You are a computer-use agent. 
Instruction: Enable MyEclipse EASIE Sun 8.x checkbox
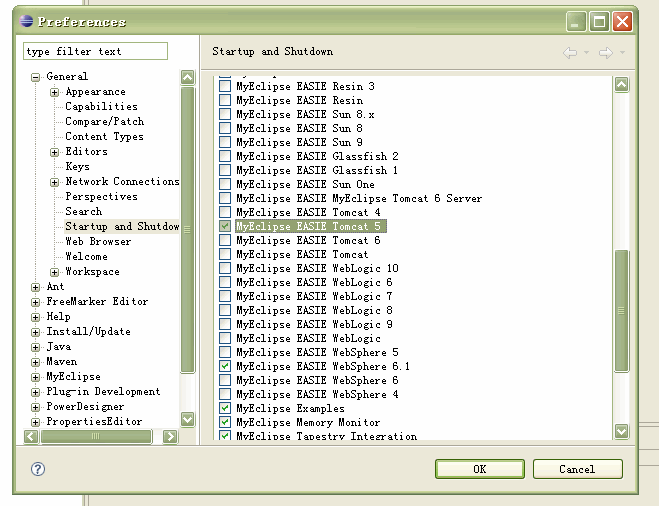pos(225,114)
